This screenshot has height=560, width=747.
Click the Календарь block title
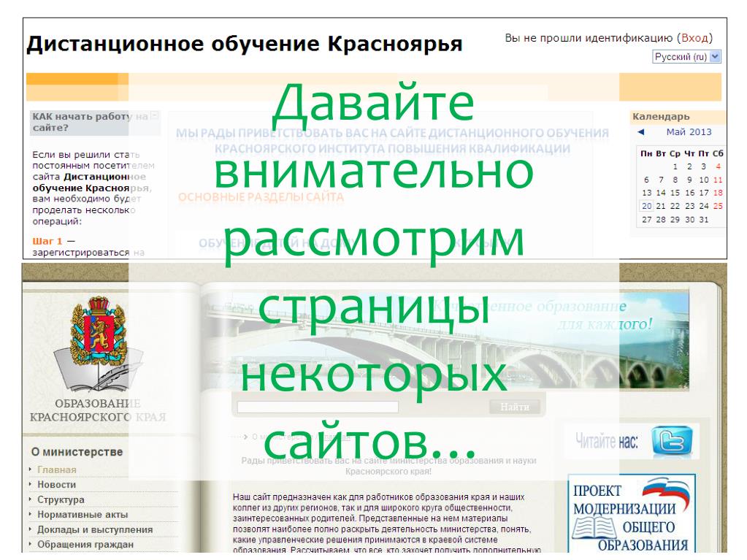661,117
